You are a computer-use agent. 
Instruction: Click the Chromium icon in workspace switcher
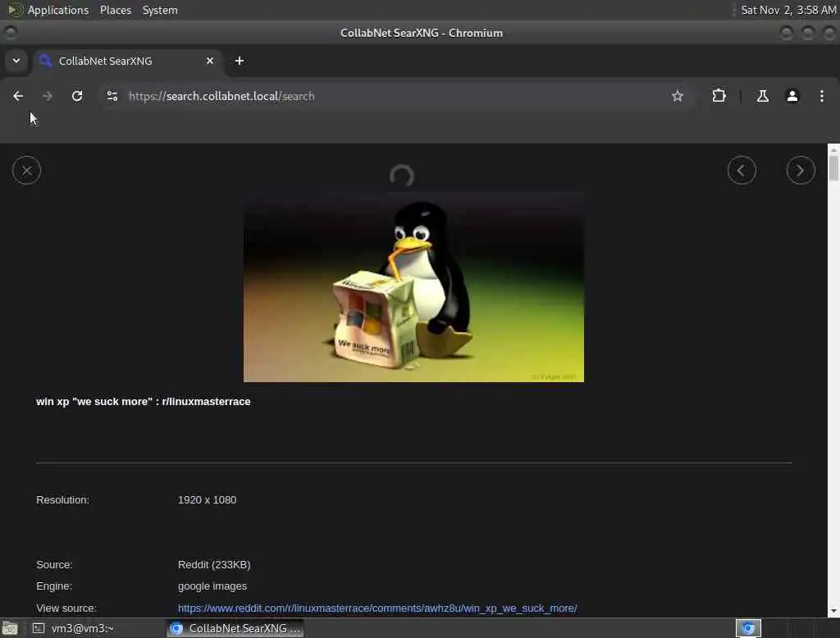click(x=748, y=628)
